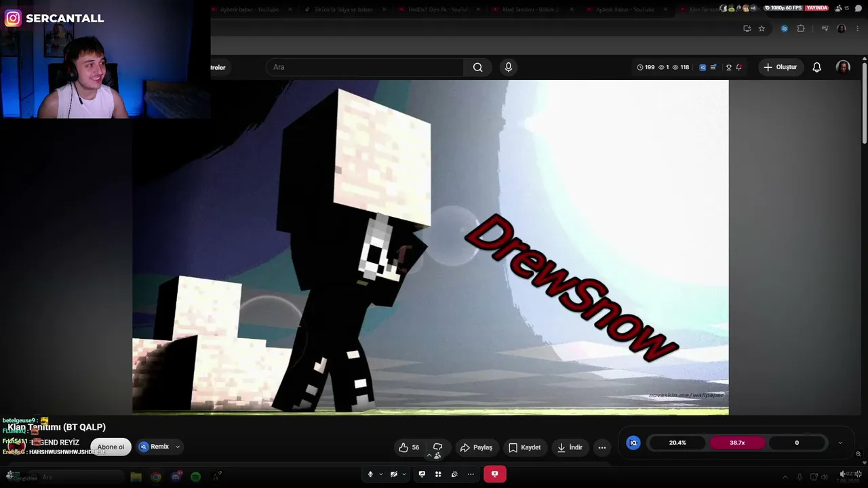
Task: Open the browser extensions puzzle icon
Action: (801, 28)
